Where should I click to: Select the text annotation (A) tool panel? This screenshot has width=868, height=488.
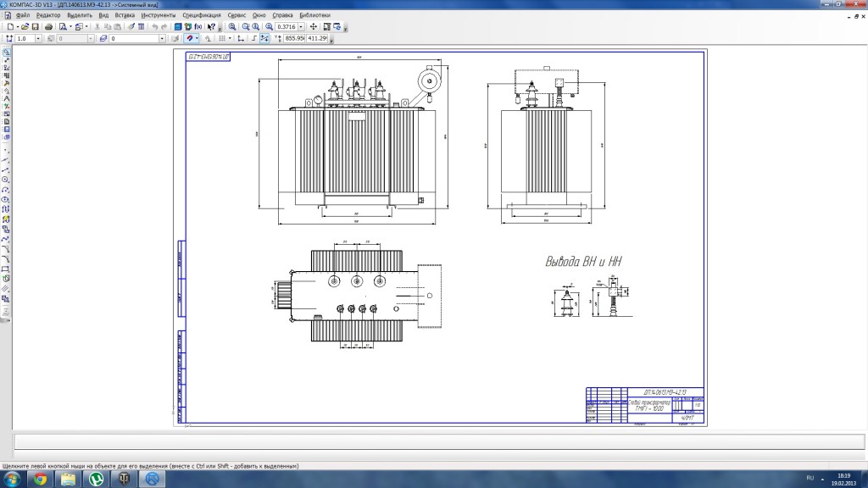(6, 98)
